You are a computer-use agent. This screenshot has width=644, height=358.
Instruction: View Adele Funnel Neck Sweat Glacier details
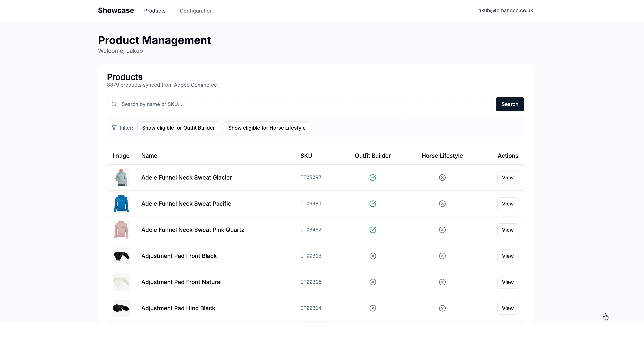pyautogui.click(x=507, y=177)
